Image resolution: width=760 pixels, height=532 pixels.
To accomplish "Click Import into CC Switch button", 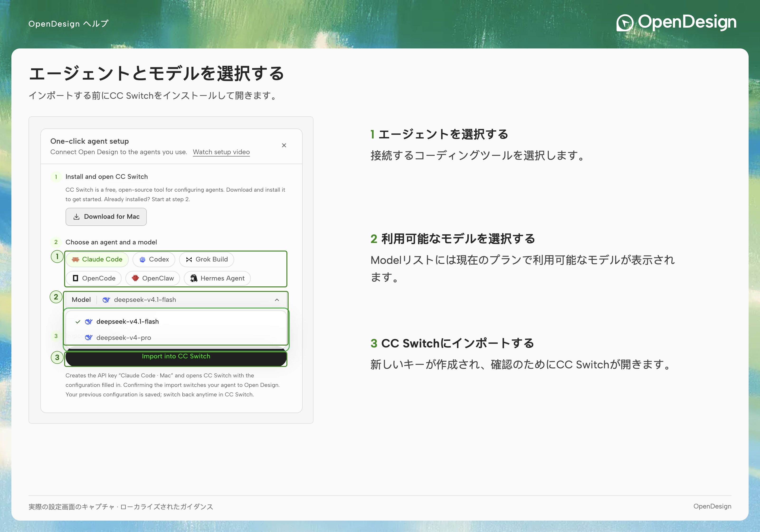I will click(x=176, y=357).
